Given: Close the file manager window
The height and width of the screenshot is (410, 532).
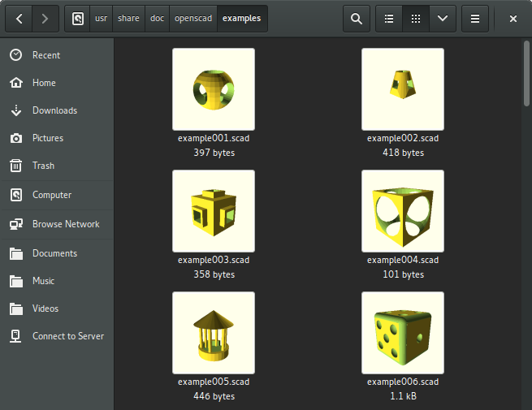Looking at the screenshot, I should (x=513, y=19).
